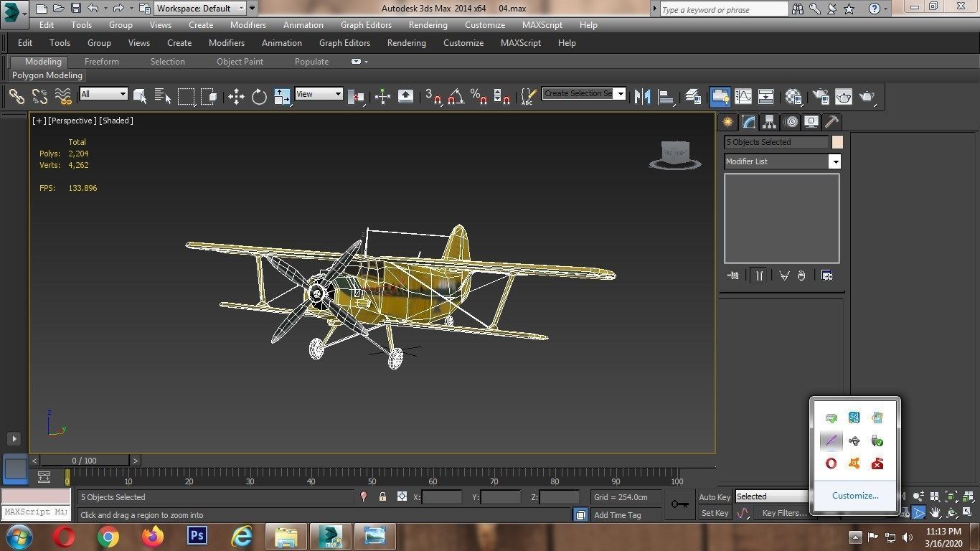Toggle Spinner Snap

tap(501, 96)
